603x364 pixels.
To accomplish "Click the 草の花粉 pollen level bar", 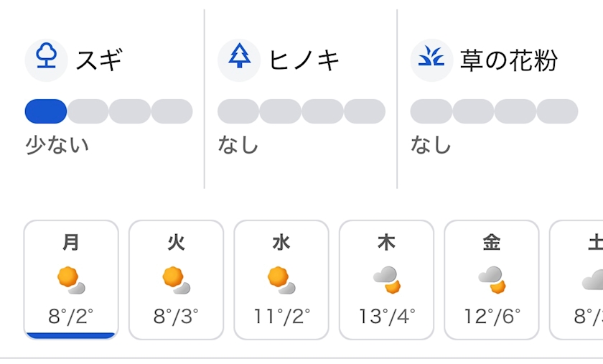I will tap(494, 111).
